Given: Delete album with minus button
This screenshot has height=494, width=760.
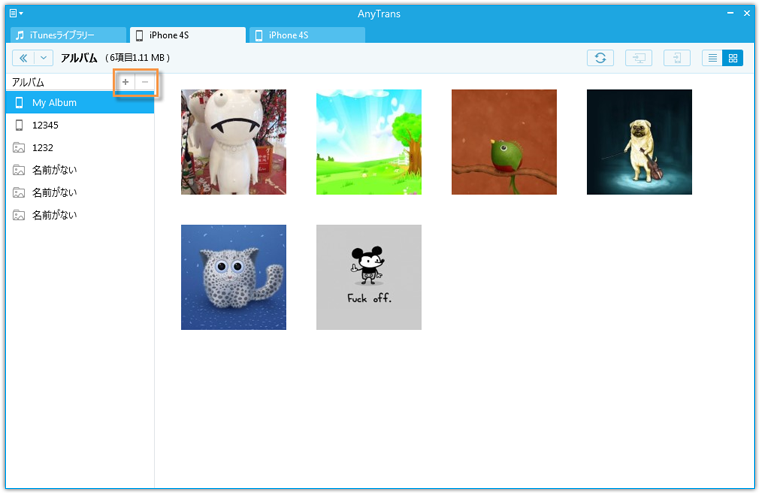Looking at the screenshot, I should 144,82.
